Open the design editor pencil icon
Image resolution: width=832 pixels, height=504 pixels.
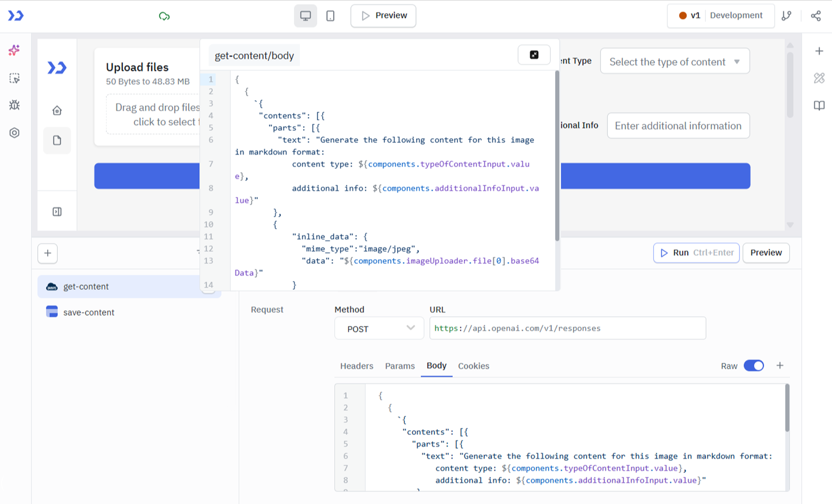819,78
